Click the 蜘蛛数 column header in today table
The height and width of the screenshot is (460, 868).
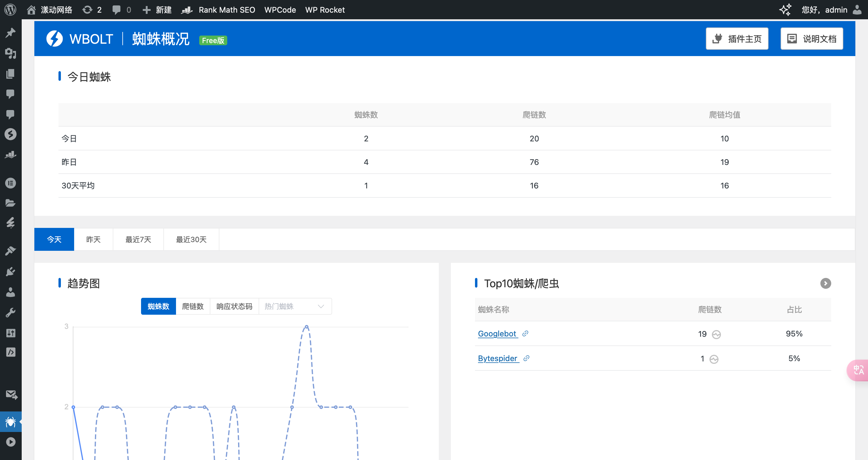(x=366, y=115)
